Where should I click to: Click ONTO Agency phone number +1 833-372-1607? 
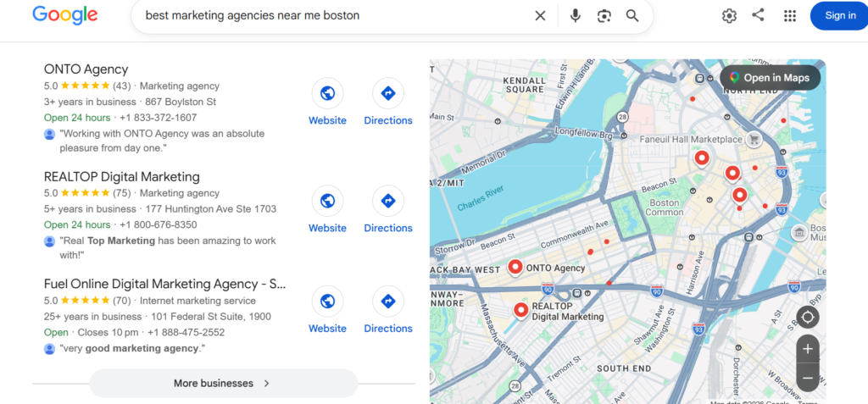(158, 118)
